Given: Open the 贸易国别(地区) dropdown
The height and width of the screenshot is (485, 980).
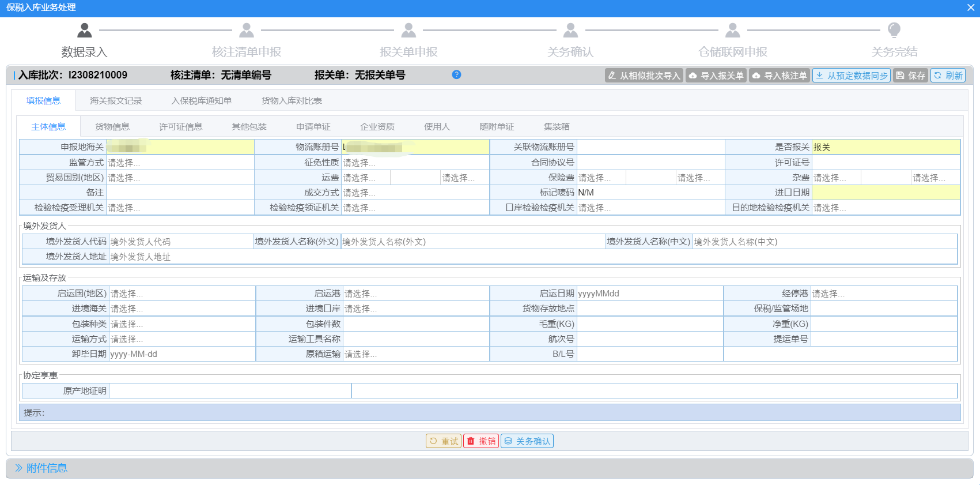Looking at the screenshot, I should [180, 178].
